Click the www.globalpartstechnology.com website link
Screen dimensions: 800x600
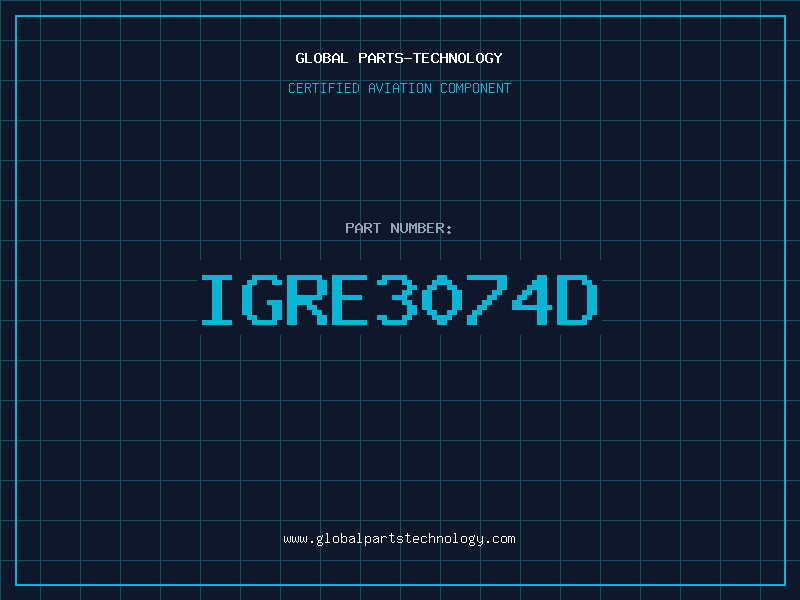(x=399, y=539)
